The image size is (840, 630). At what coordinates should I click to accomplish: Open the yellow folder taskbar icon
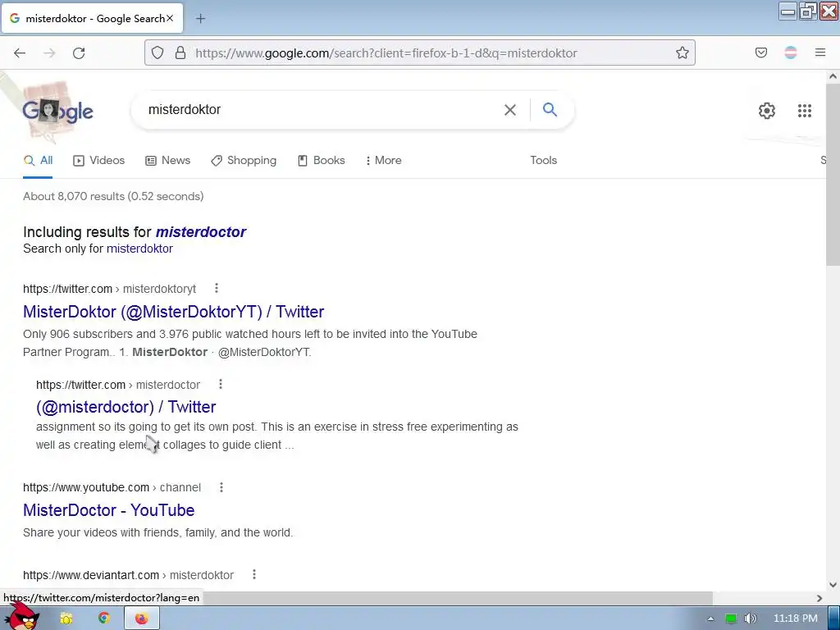[x=66, y=619]
